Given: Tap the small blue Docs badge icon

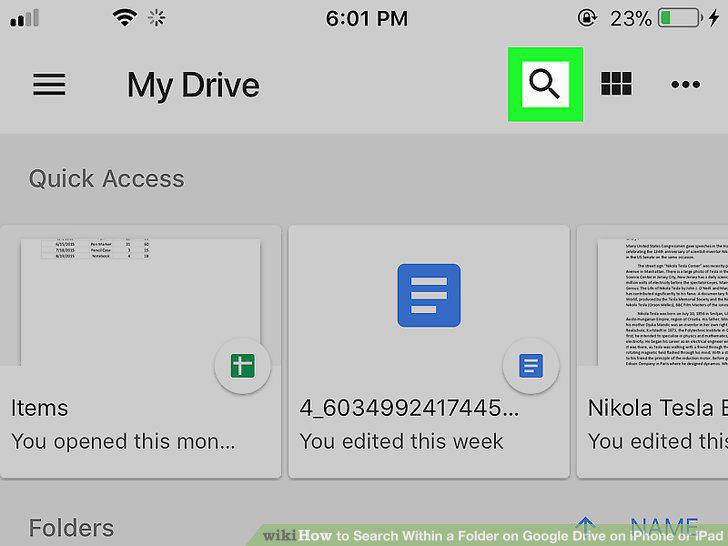Looking at the screenshot, I should [531, 366].
